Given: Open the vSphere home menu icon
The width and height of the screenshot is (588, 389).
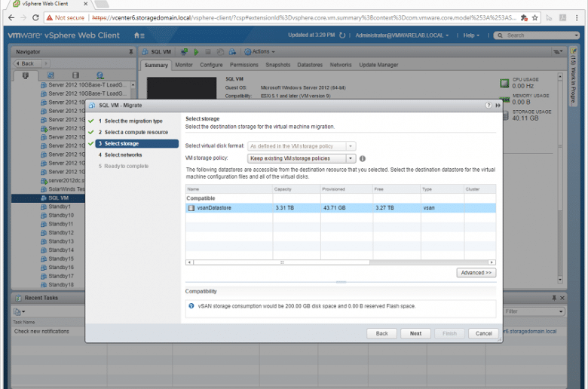Looking at the screenshot, I should click(x=139, y=35).
